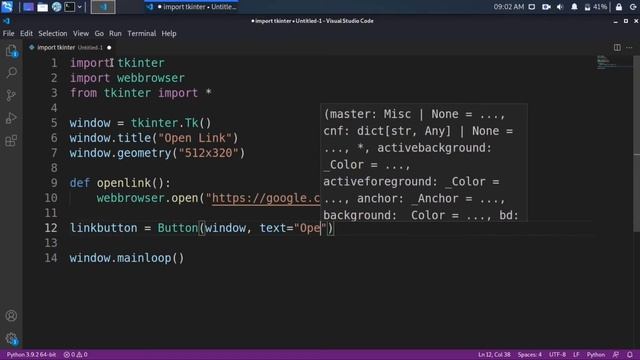
Task: Click "from tkinter import *" on line 3
Action: click(141, 93)
